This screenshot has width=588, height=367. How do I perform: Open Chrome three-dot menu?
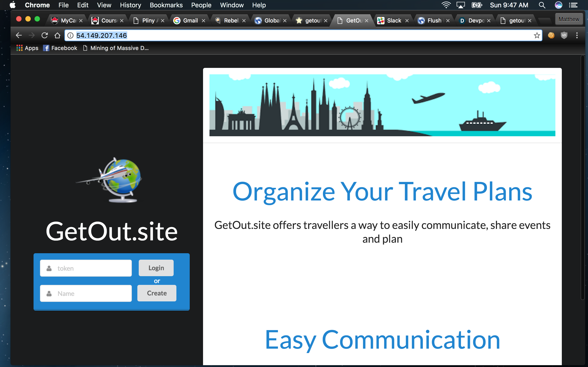[577, 35]
